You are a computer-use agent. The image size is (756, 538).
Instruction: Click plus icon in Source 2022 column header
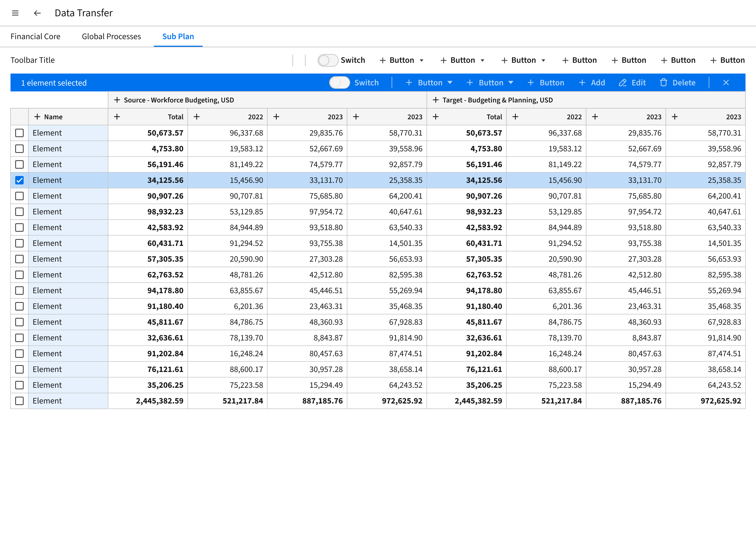pos(197,117)
